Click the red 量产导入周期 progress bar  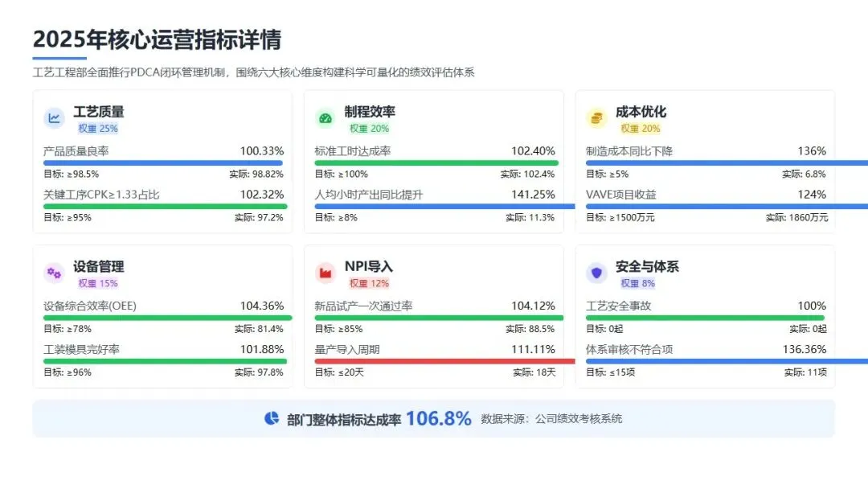pos(444,361)
